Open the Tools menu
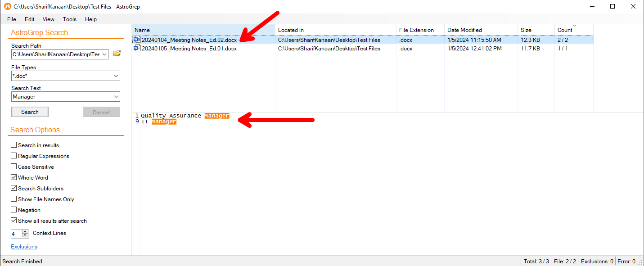The image size is (644, 266). (x=70, y=19)
